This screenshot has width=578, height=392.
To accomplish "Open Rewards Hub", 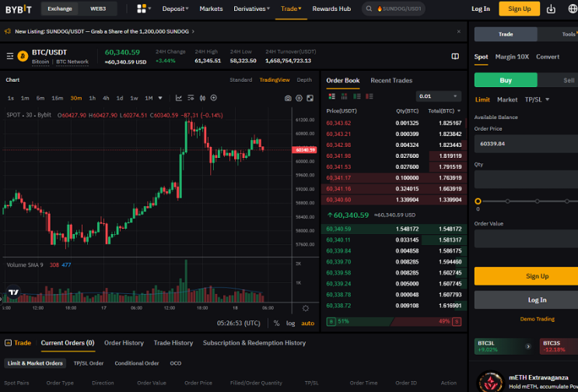I will point(331,9).
